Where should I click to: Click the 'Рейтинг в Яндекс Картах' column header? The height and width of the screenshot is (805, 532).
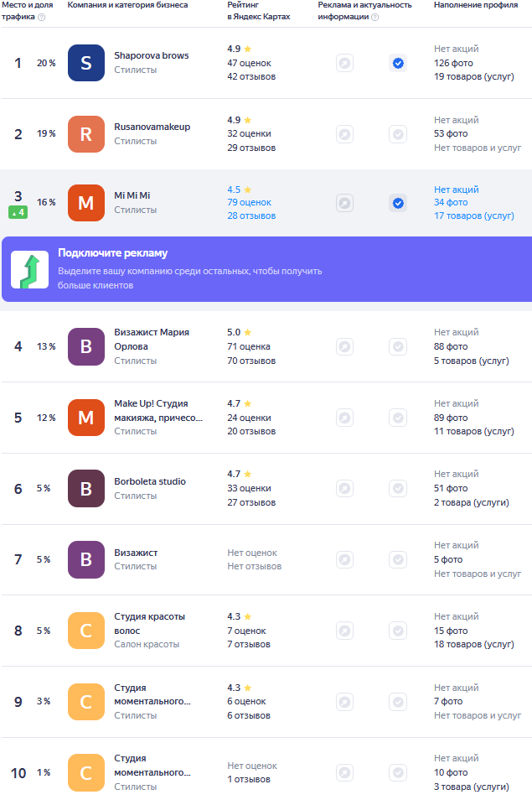(x=259, y=11)
